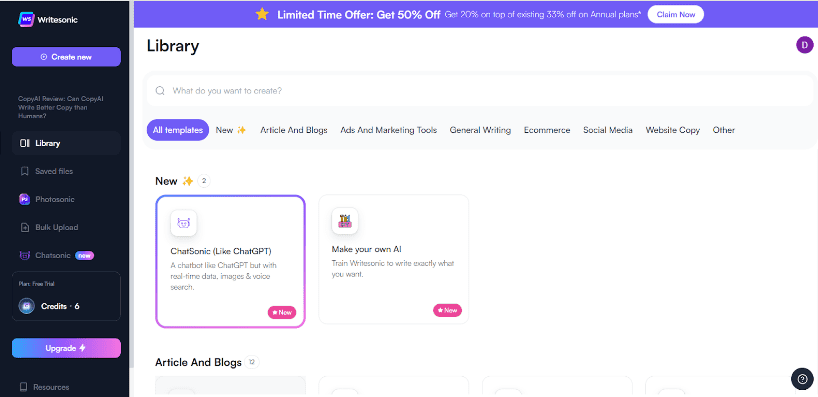Open the help question mark icon
Viewport: 818px width, 397px height.
pos(802,379)
